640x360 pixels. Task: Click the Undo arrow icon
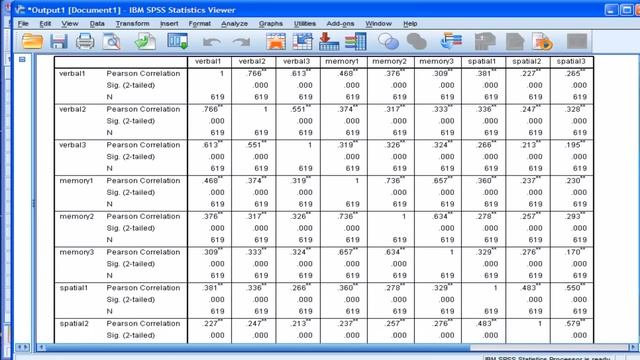(x=212, y=42)
